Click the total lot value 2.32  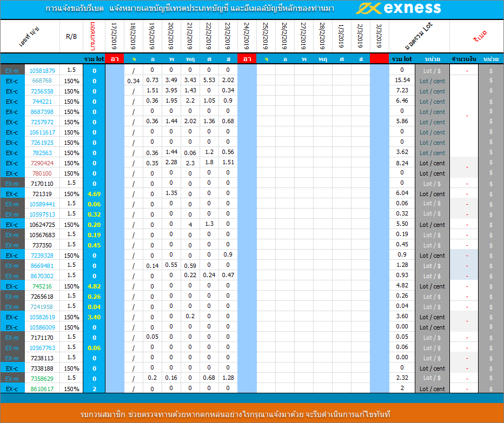[402, 378]
